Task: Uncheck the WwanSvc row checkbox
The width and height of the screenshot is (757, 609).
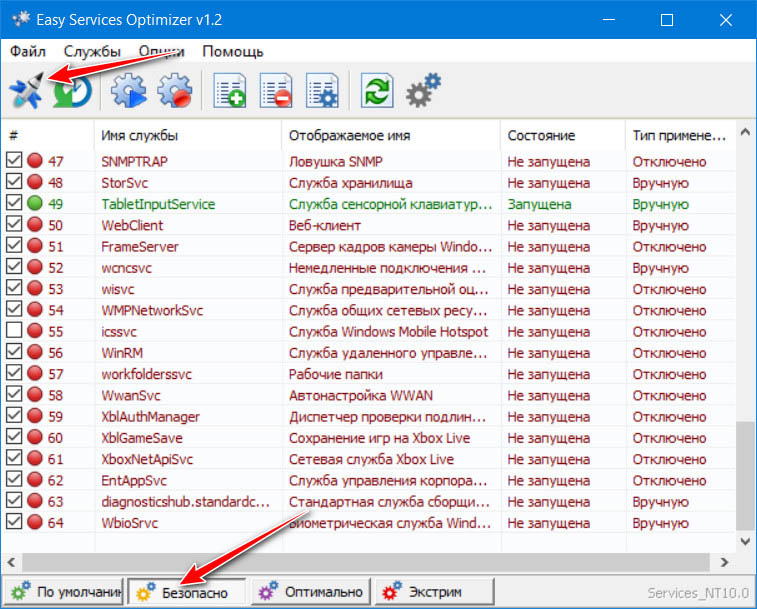Action: [14, 394]
